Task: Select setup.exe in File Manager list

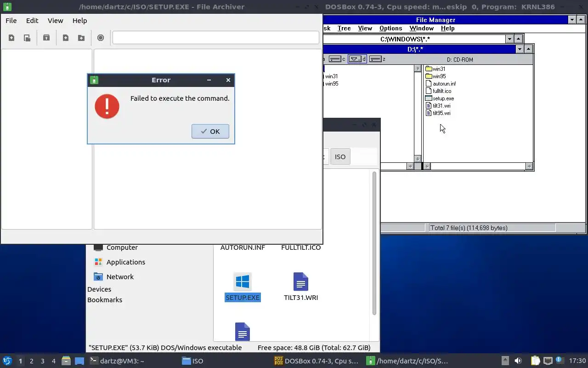Action: (440, 98)
